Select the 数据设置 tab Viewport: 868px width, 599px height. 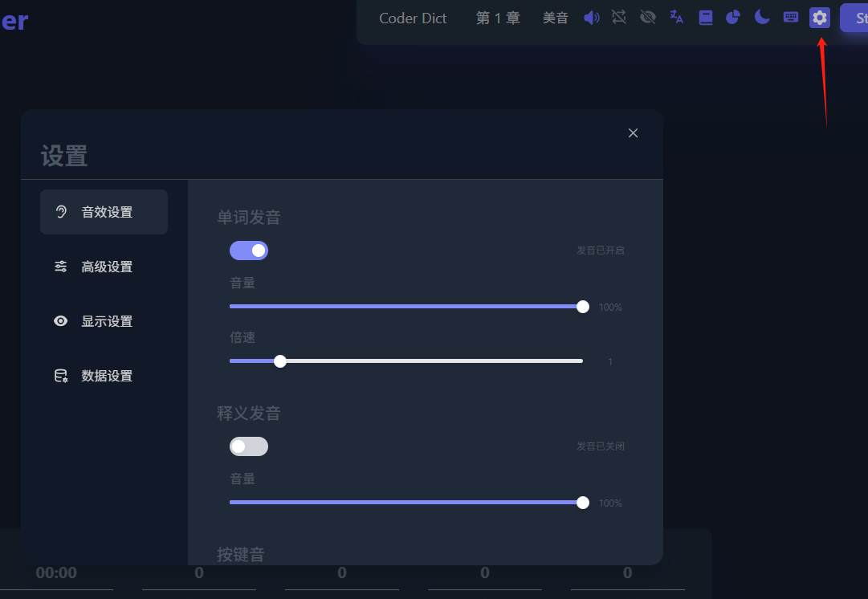click(x=104, y=376)
